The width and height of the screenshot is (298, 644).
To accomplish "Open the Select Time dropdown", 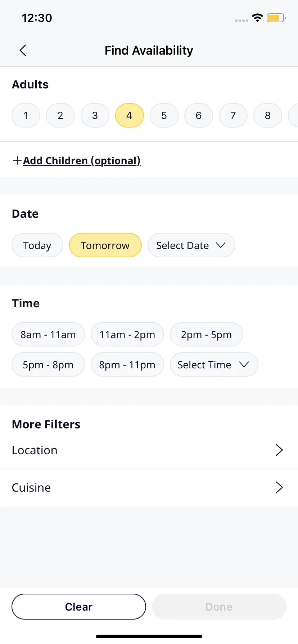I will point(214,364).
